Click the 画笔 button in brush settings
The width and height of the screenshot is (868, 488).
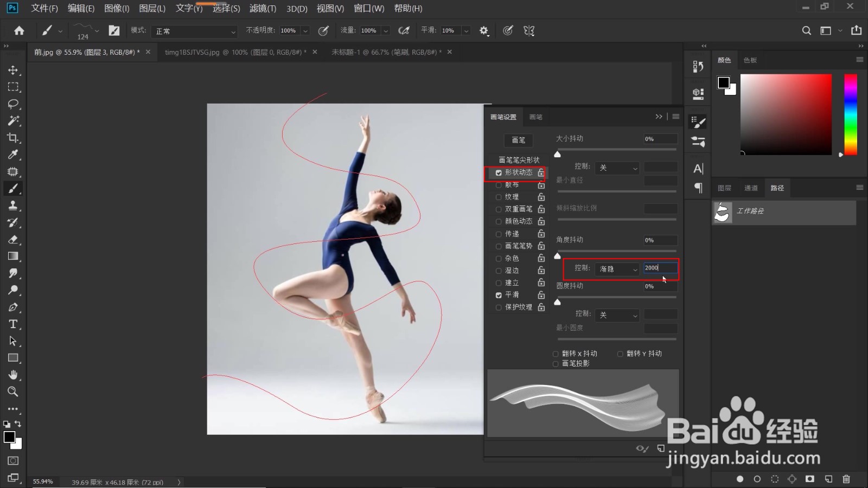[519, 140]
